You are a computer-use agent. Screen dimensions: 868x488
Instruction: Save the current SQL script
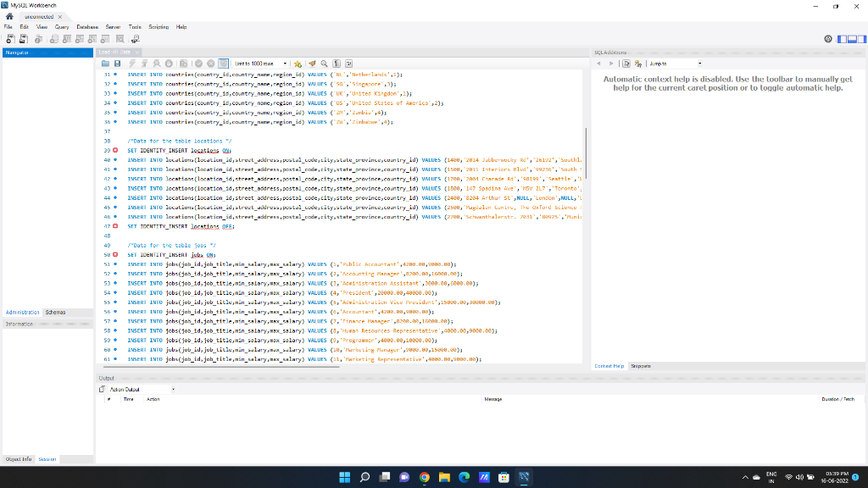click(x=117, y=64)
